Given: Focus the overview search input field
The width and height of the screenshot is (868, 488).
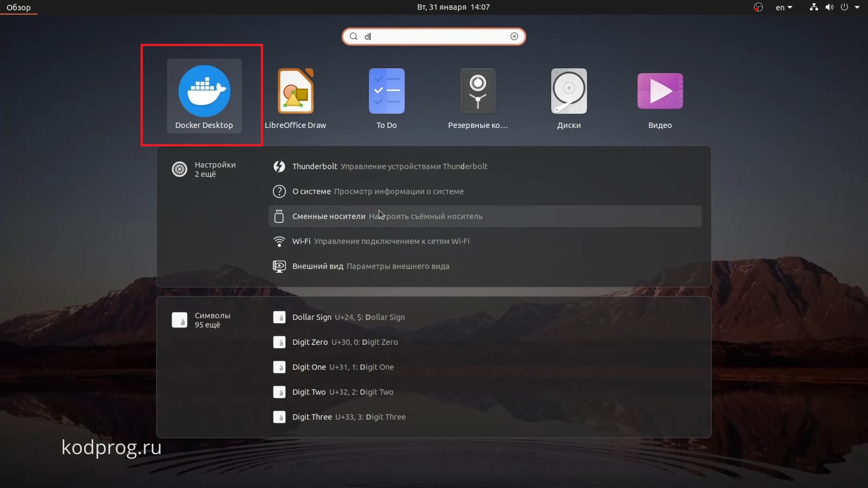Looking at the screenshot, I should click(x=434, y=37).
